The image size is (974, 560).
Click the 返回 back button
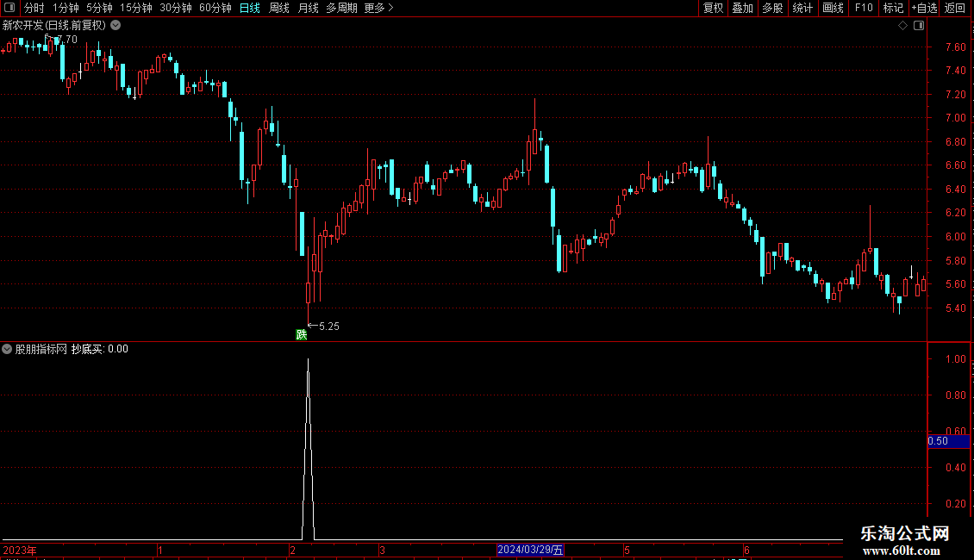click(x=955, y=8)
